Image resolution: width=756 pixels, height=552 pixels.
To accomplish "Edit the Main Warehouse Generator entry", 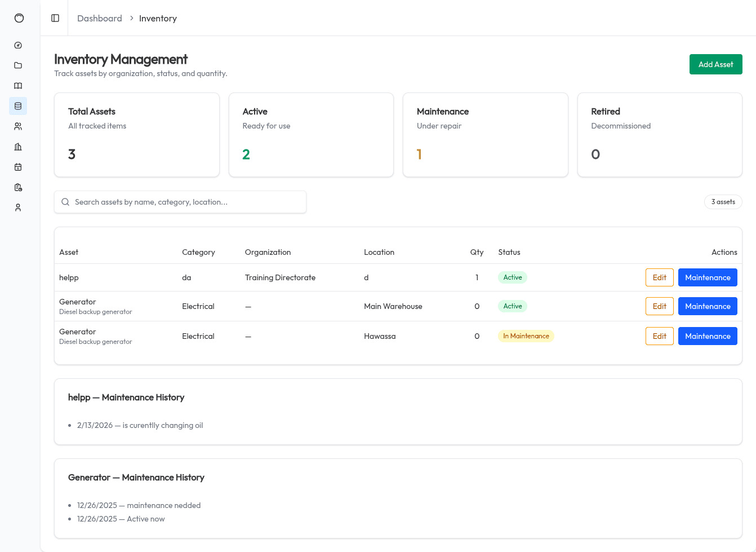I will [659, 306].
